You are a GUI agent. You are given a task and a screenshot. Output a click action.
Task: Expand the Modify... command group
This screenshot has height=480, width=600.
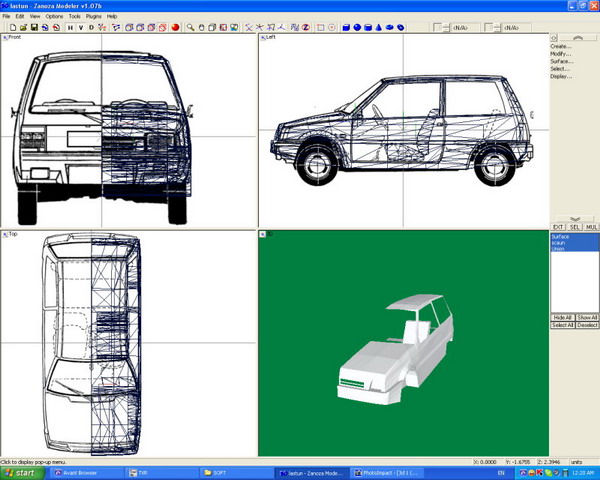[561, 54]
